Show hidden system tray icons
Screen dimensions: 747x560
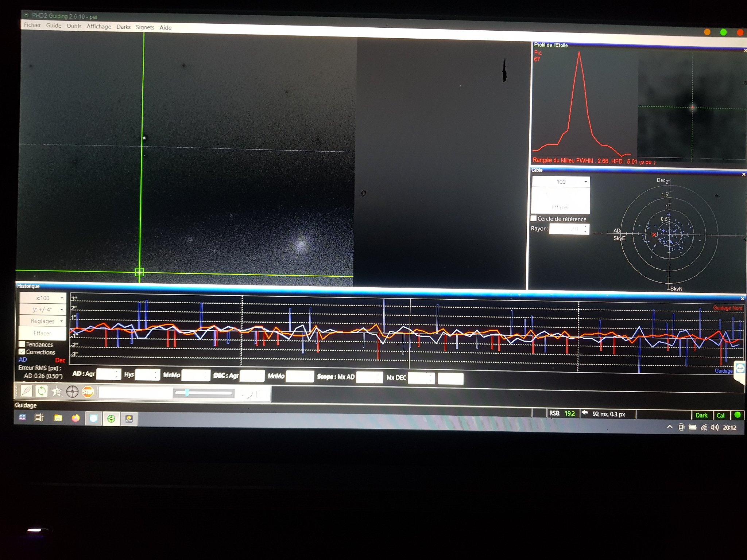[x=670, y=427]
